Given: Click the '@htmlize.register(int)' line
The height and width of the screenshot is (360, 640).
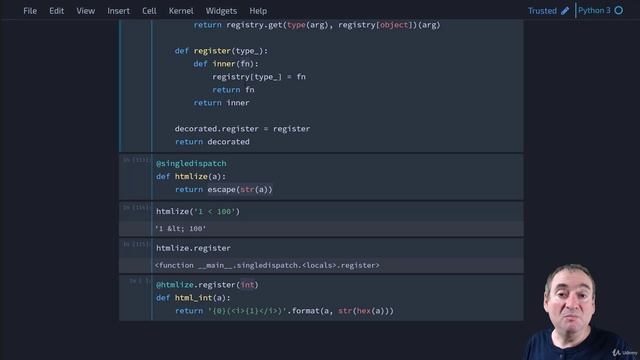Looking at the screenshot, I should [207, 285].
